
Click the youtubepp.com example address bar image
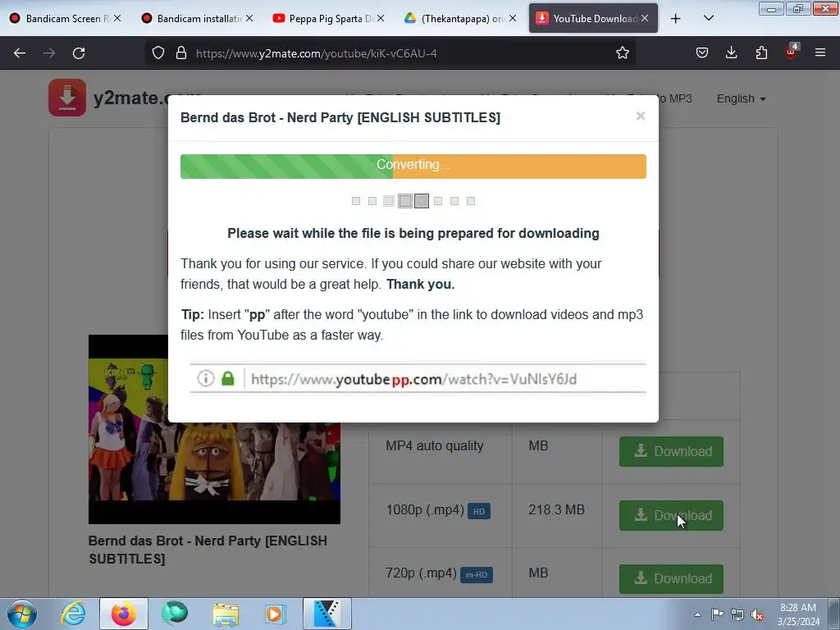[418, 379]
